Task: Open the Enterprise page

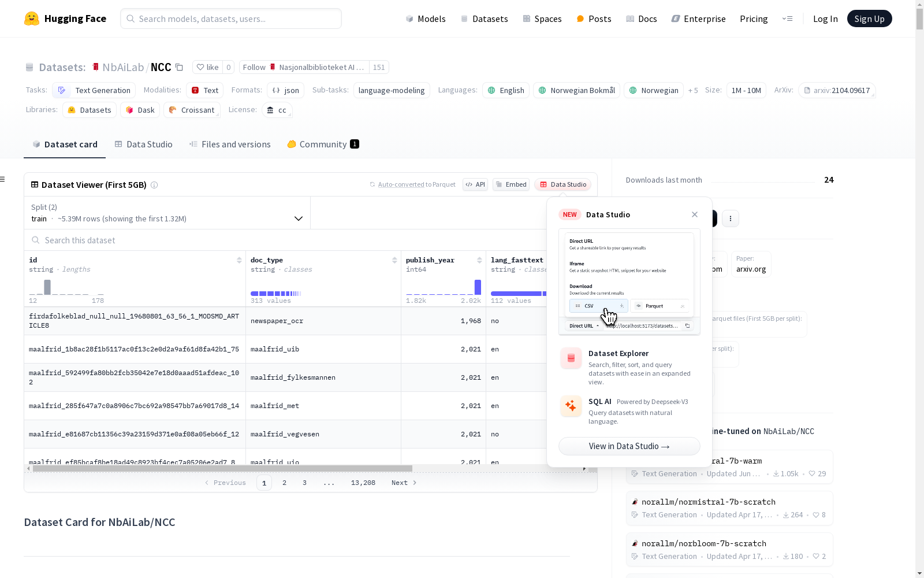Action: pyautogui.click(x=698, y=18)
